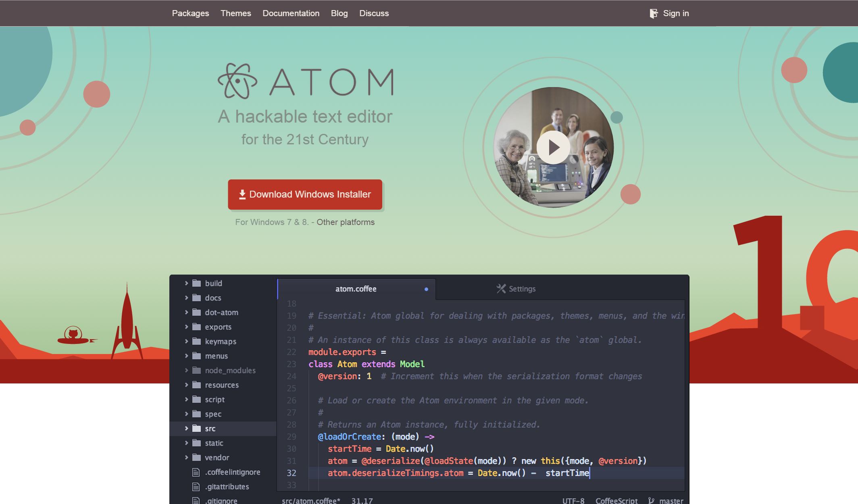Click the Sign in link
858x504 pixels.
tap(676, 13)
